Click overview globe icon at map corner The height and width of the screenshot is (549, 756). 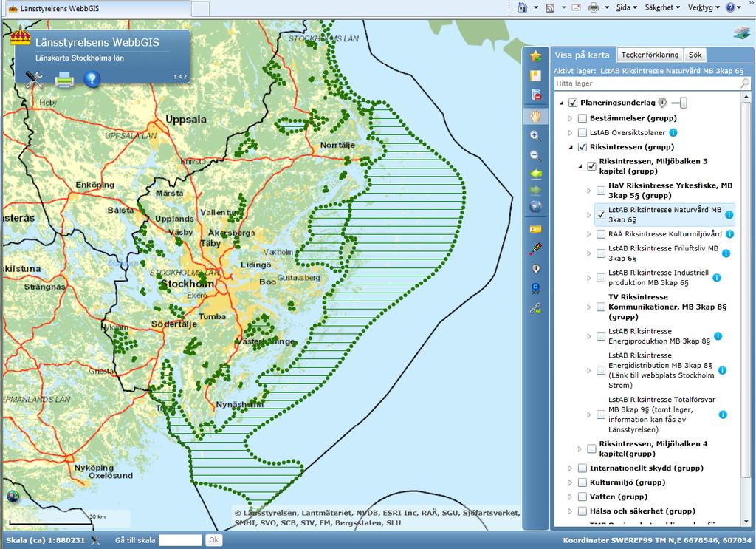(13, 497)
